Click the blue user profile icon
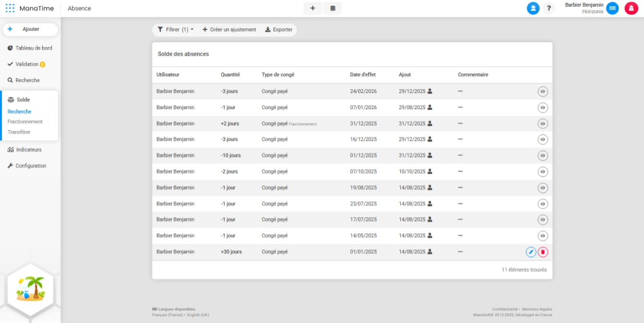The height and width of the screenshot is (323, 644). click(x=533, y=8)
